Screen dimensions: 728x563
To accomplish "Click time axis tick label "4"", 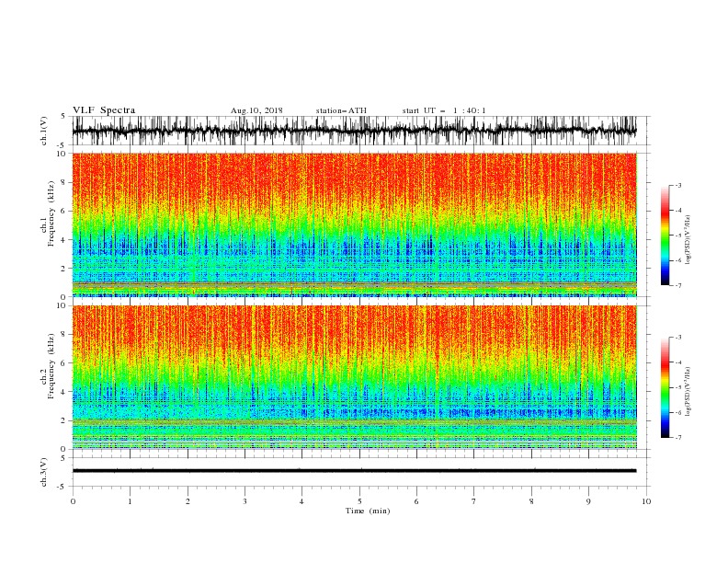I will point(302,501).
